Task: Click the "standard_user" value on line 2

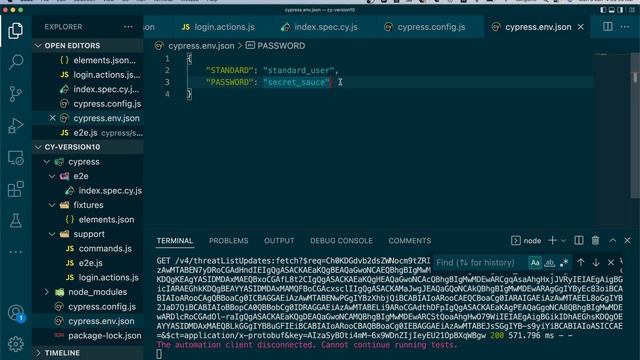Action: coord(299,70)
